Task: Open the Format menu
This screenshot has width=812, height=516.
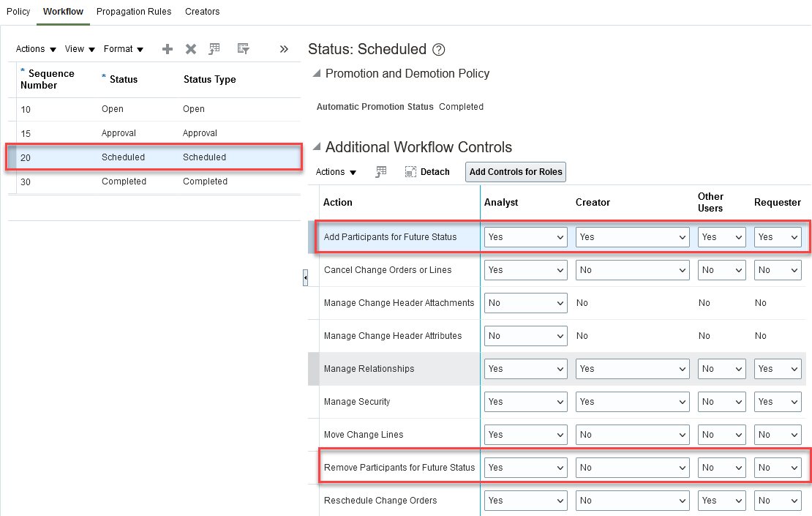Action: coord(123,49)
